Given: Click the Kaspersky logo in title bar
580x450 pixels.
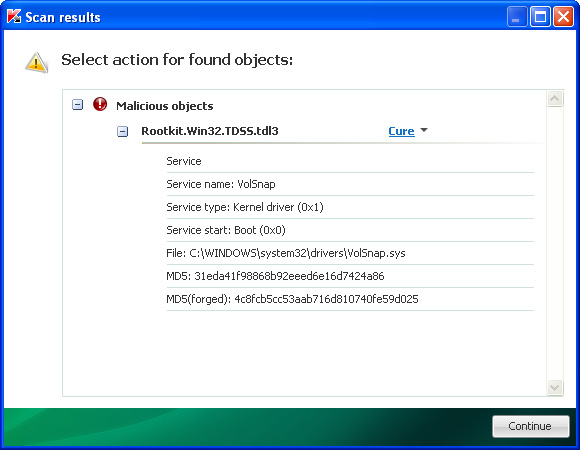Looking at the screenshot, I should click(x=14, y=17).
